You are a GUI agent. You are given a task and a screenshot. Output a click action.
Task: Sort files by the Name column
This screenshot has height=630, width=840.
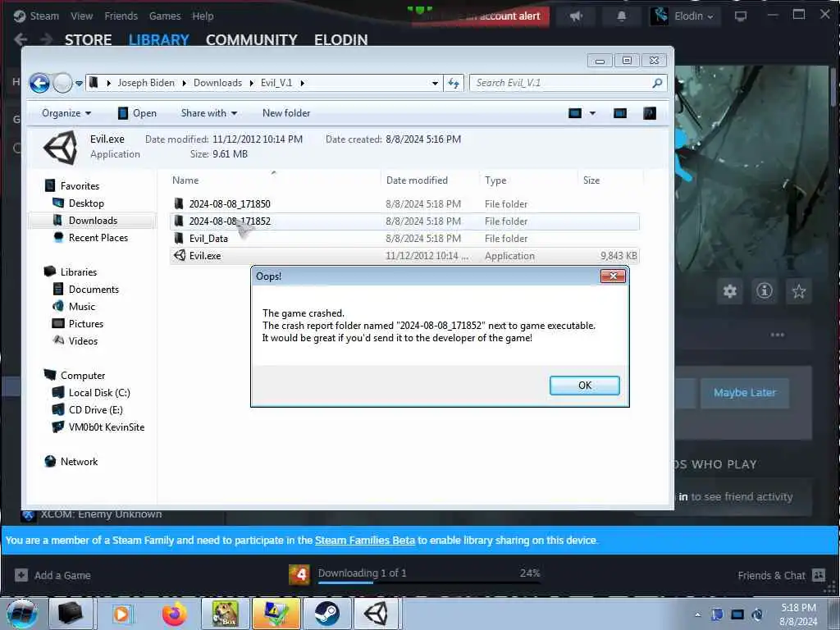pos(185,180)
